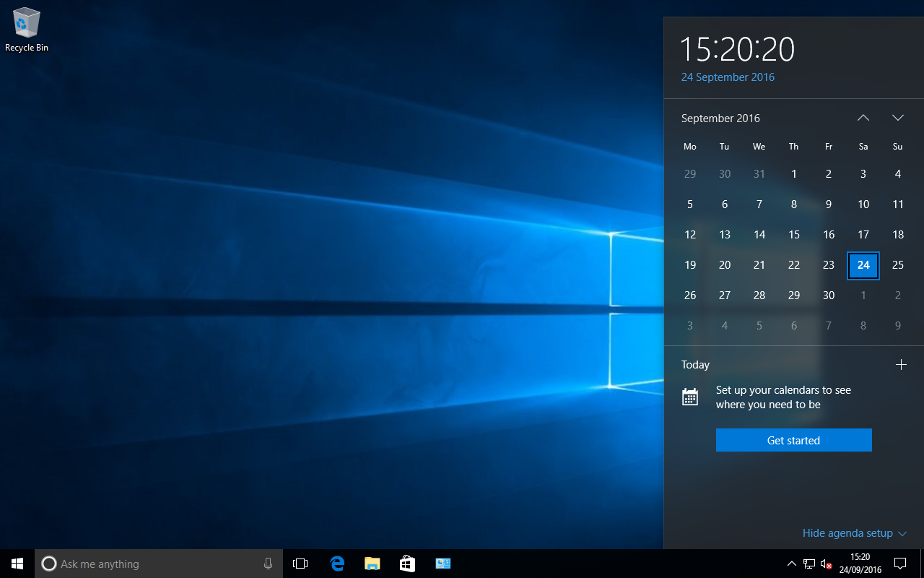
Task: Select 15 September in the calendar
Action: click(794, 235)
